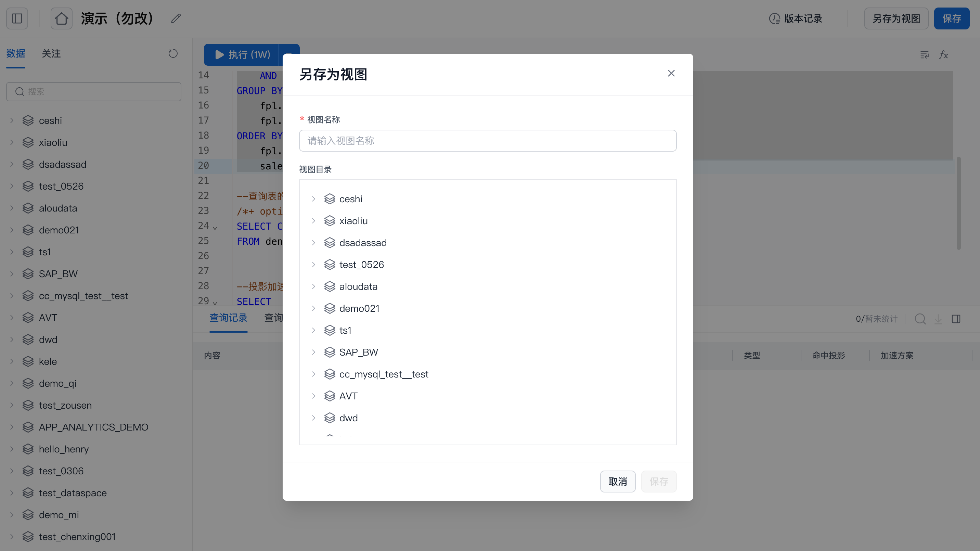This screenshot has height=551, width=980.
Task: Click the sidebar search box
Action: [94, 92]
